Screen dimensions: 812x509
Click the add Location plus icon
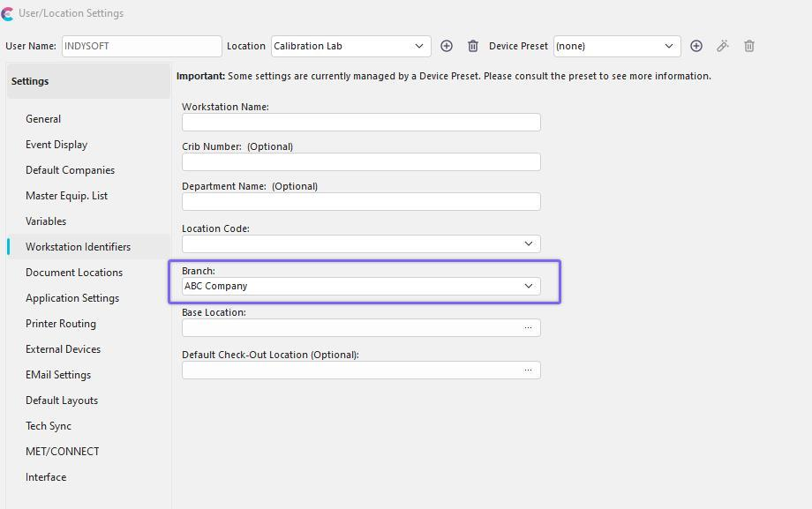coord(447,46)
